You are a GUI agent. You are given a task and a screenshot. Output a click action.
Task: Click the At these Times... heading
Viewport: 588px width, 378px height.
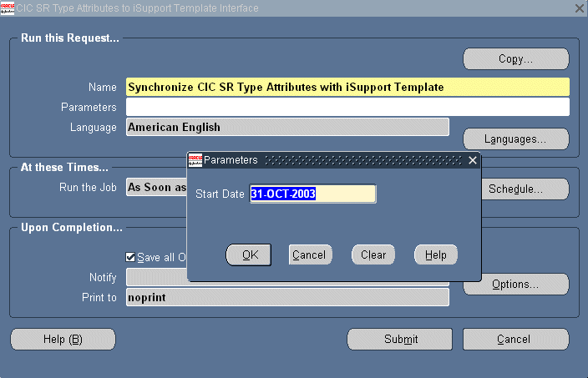(x=64, y=167)
